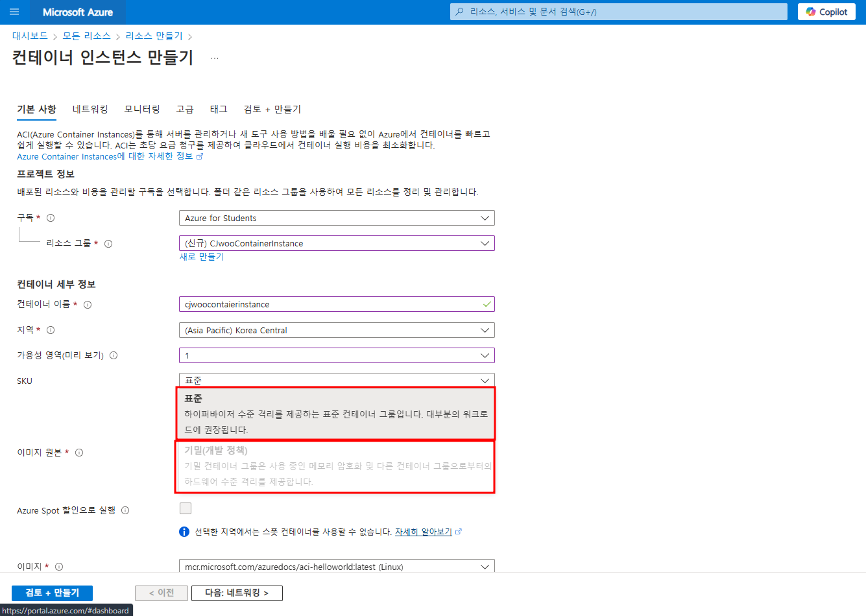Image resolution: width=866 pixels, height=616 pixels.
Task: Open Copilot from the header
Action: pyautogui.click(x=826, y=12)
